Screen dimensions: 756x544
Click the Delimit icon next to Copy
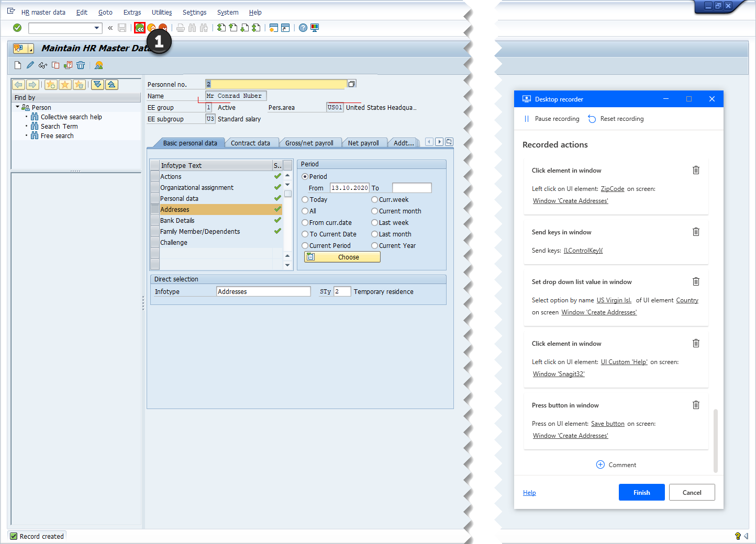pos(68,65)
